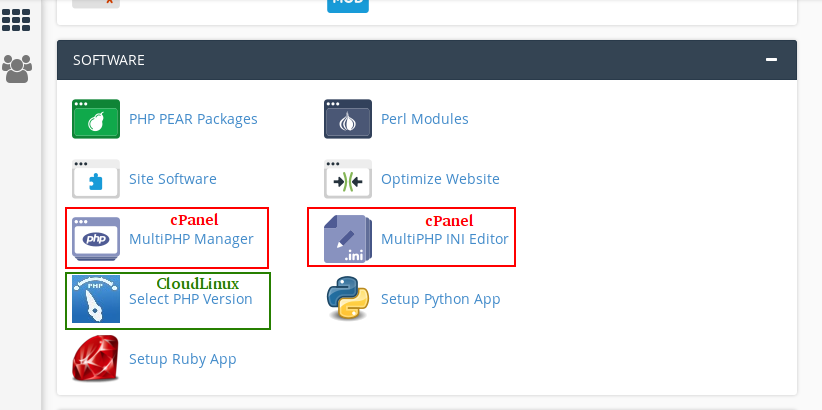Open the MultiPHP INI Editor link
The width and height of the screenshot is (822, 410).
click(445, 239)
